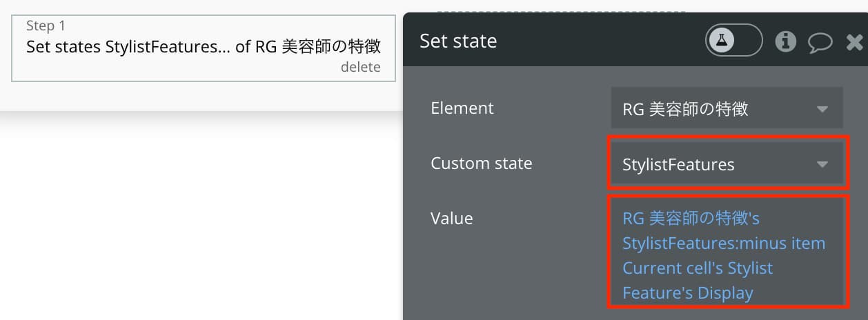The width and height of the screenshot is (868, 320).
Task: Edit the "Feature's Display" expression segment
Action: click(687, 293)
